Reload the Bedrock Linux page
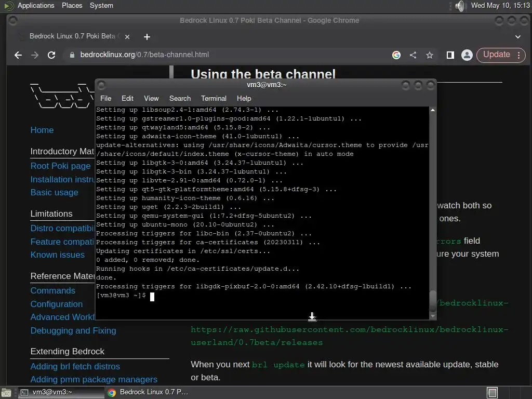The image size is (532, 399). point(51,55)
